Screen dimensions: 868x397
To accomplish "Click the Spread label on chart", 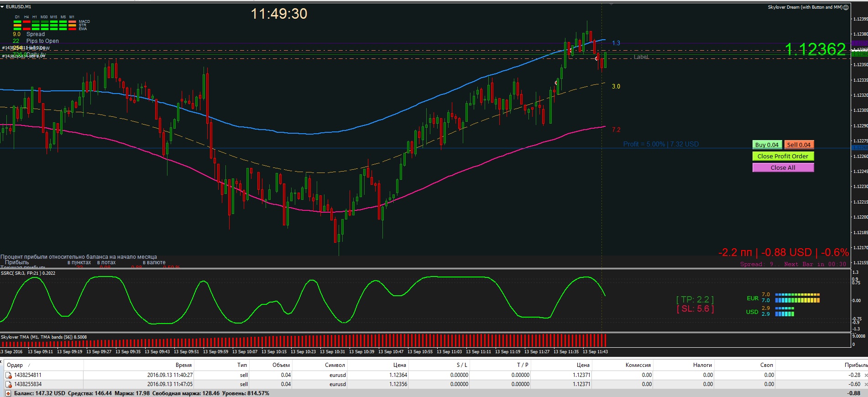I will pyautogui.click(x=36, y=34).
